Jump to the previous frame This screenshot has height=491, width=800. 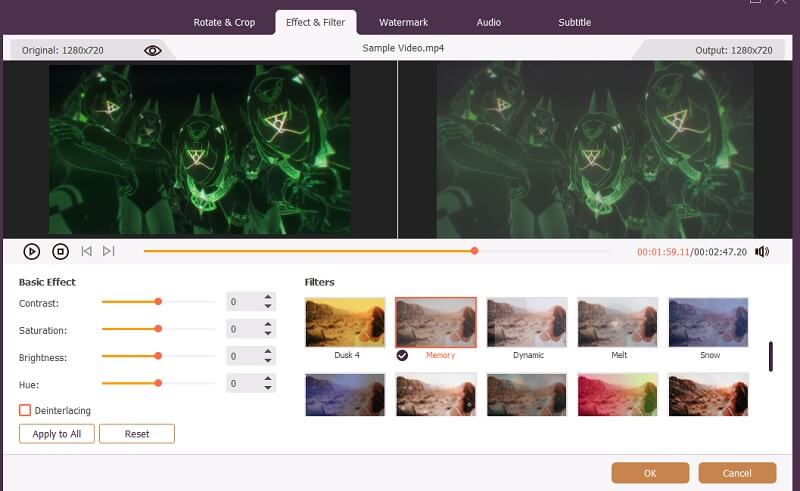(x=87, y=252)
